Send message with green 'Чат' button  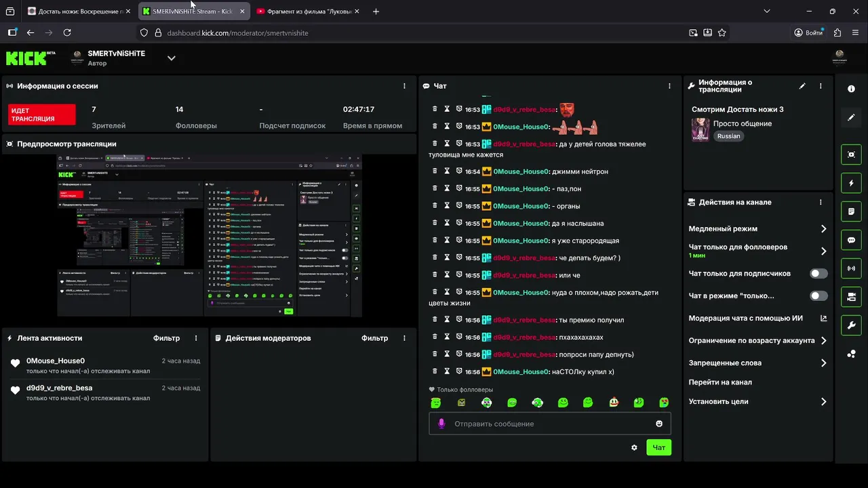[658, 447]
